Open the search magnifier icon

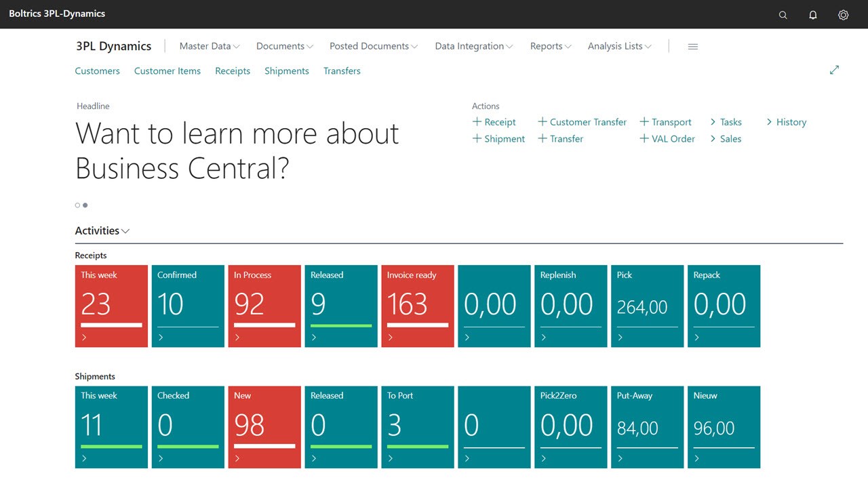point(783,14)
